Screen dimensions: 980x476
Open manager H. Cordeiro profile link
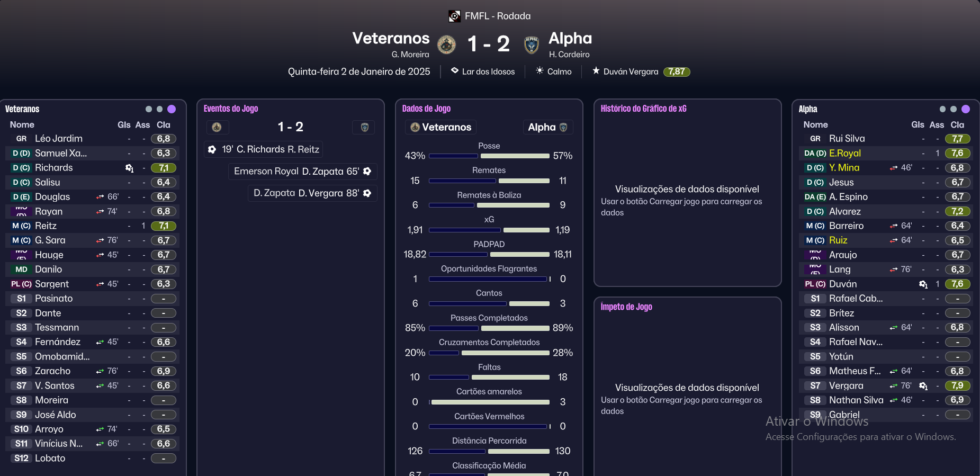tap(569, 55)
